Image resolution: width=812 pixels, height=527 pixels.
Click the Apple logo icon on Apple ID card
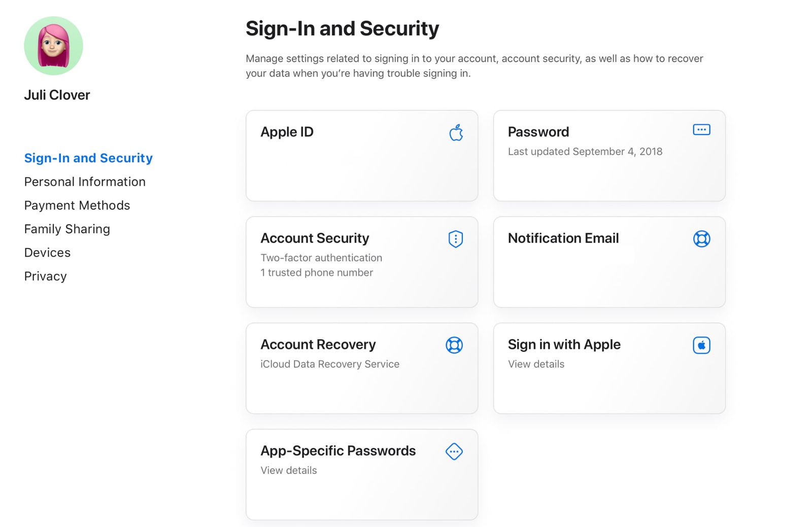(456, 132)
